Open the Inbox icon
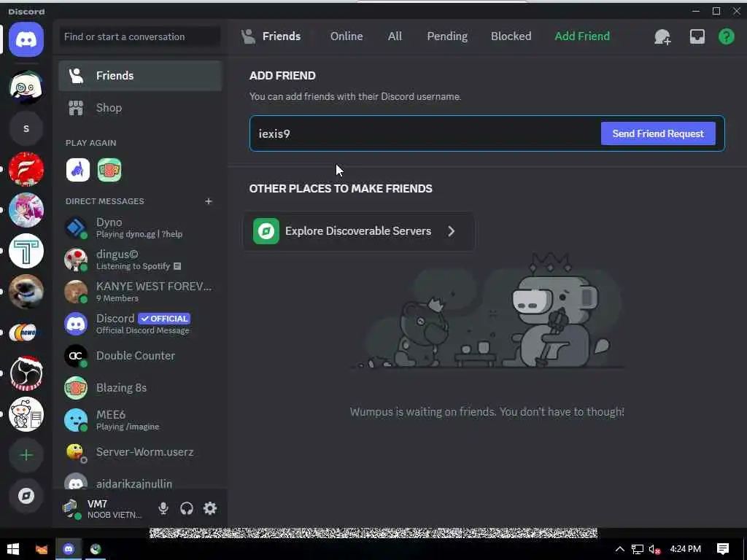747x560 pixels. (697, 36)
